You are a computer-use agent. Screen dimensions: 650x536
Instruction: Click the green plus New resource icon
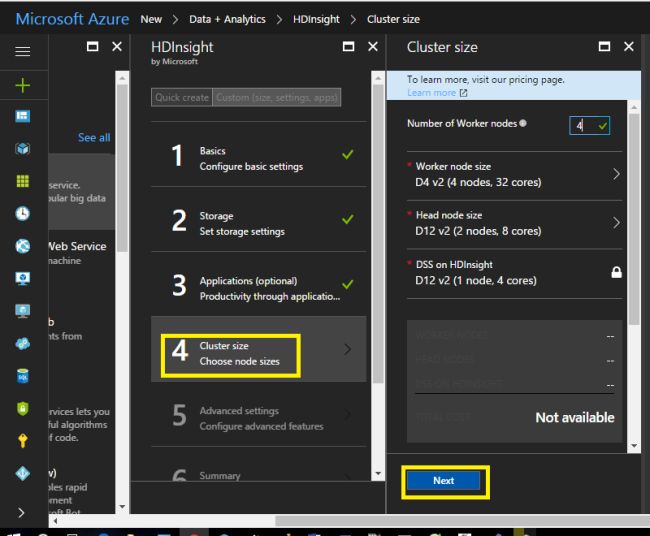click(x=22, y=85)
